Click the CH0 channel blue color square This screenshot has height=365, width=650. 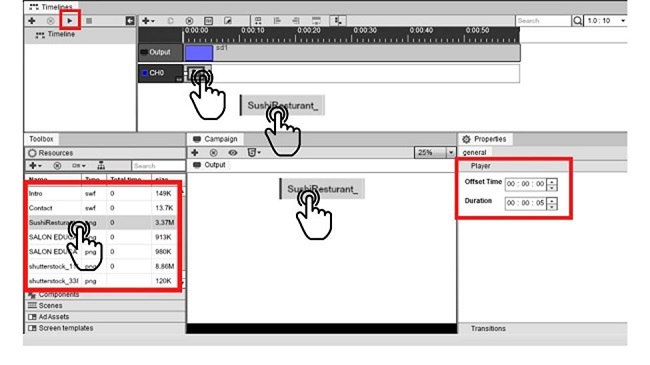144,73
